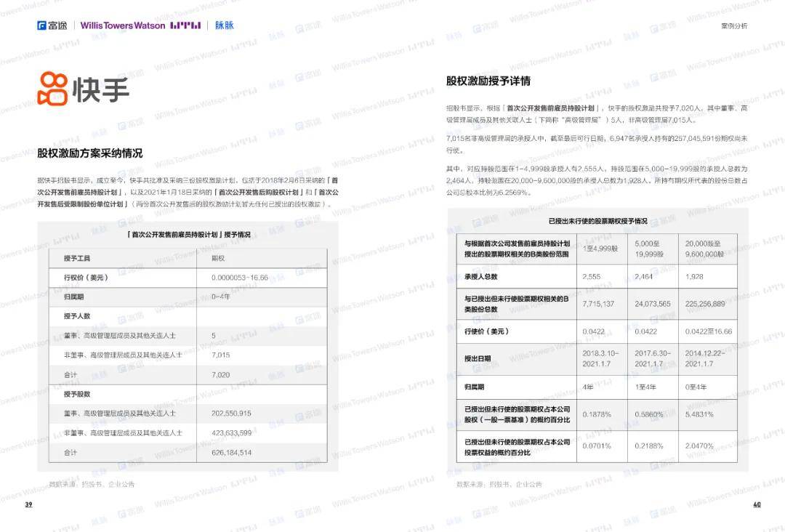The image size is (785, 532).
Task: Select the share count 202,550,915
Action: click(231, 414)
